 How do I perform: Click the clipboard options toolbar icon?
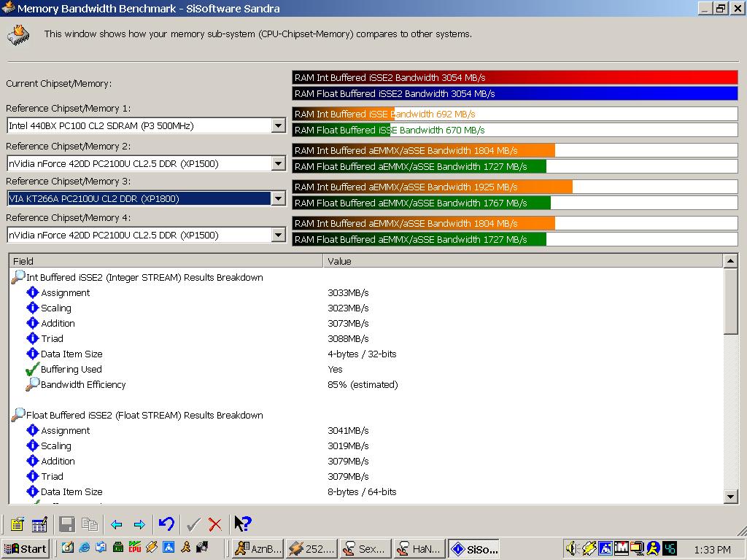point(18,524)
